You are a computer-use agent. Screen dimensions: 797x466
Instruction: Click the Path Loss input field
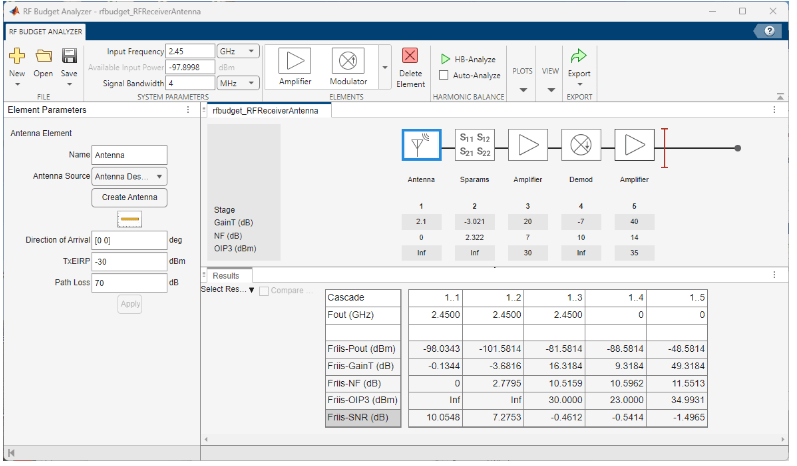[128, 283]
